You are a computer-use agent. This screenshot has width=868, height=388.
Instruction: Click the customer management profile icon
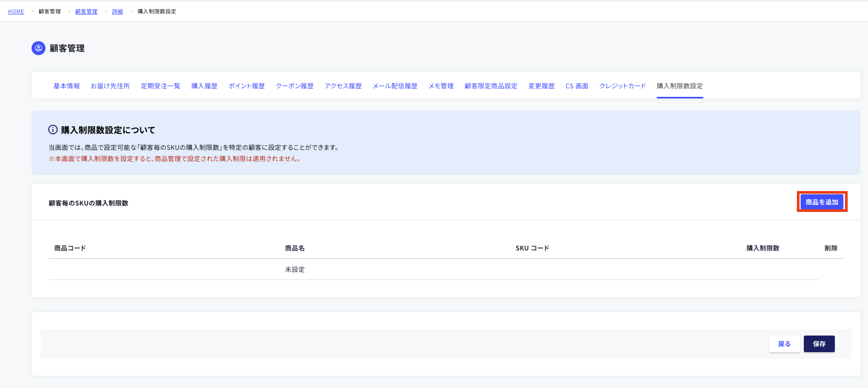(x=39, y=48)
